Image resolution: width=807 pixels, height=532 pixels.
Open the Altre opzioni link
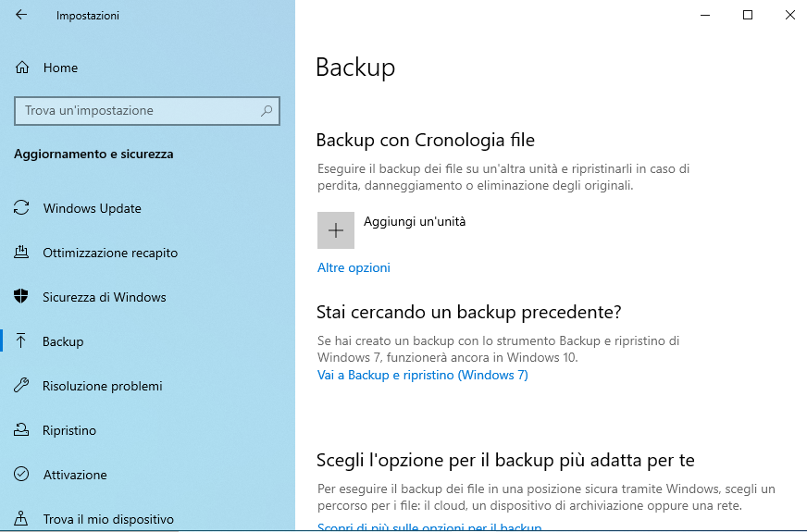tap(354, 267)
